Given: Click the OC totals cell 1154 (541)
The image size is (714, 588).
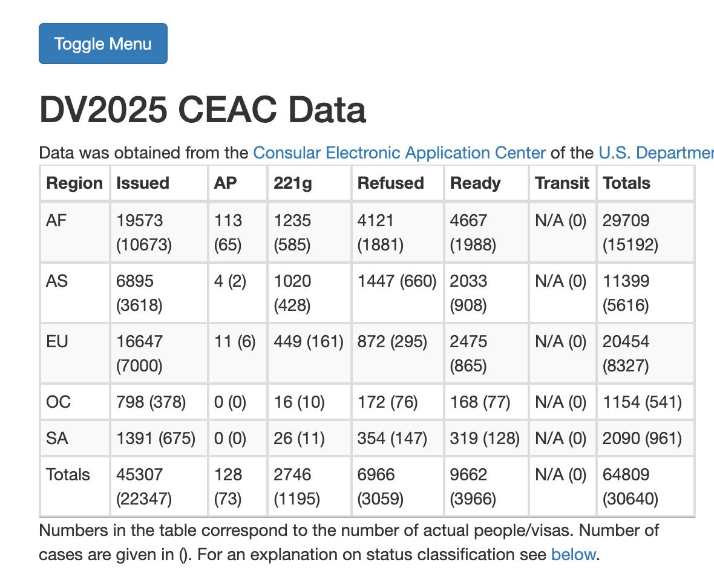Looking at the screenshot, I should coord(642,402).
